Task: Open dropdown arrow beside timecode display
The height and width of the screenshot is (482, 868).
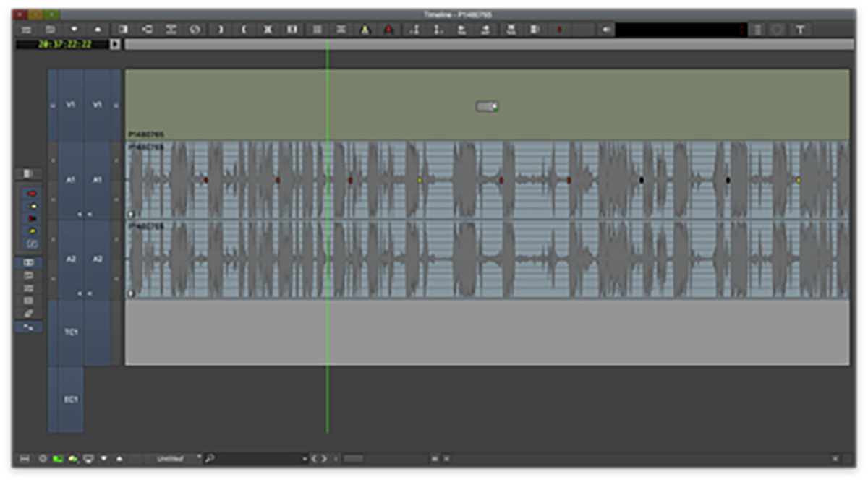Action: coord(115,44)
